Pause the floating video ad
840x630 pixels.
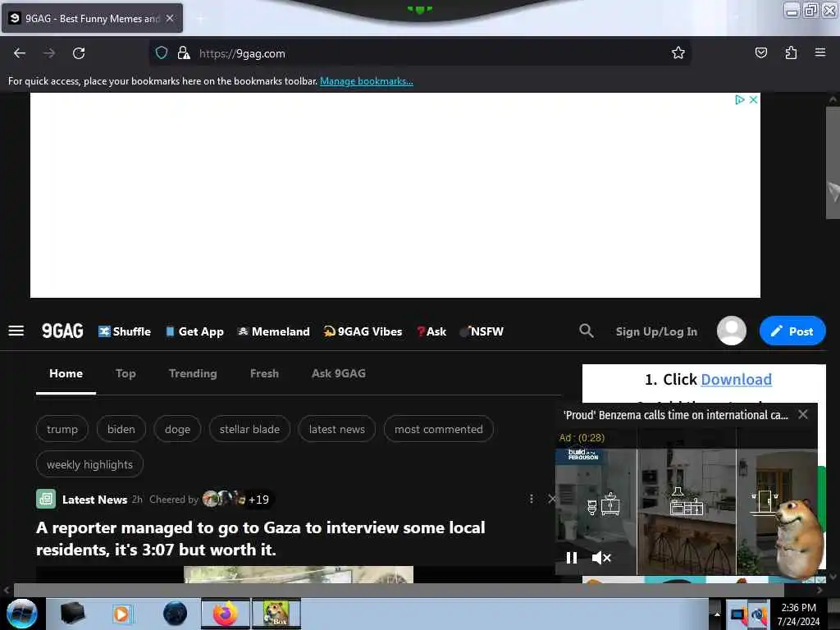[x=572, y=558]
